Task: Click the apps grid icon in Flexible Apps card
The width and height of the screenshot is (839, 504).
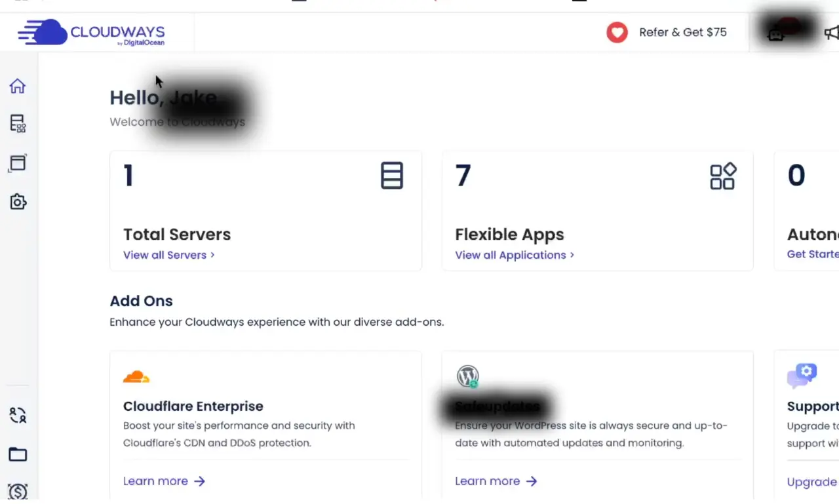Action: 723,176
